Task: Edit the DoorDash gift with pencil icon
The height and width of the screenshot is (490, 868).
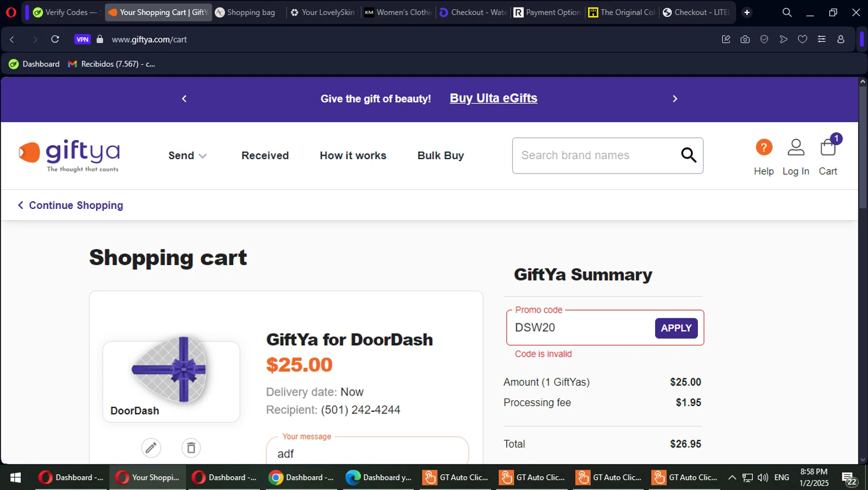Action: click(151, 448)
